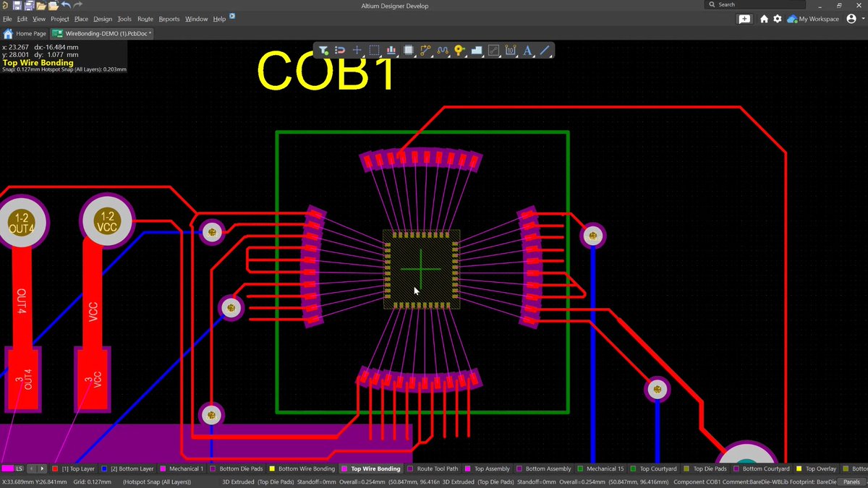Screen dimensions: 868x488
Task: Open the Help menu
Action: point(219,19)
